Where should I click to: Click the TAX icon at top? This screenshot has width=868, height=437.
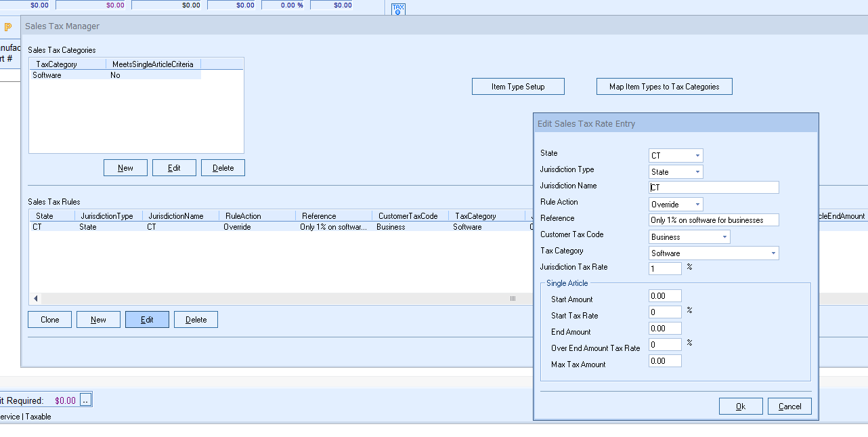pos(398,9)
